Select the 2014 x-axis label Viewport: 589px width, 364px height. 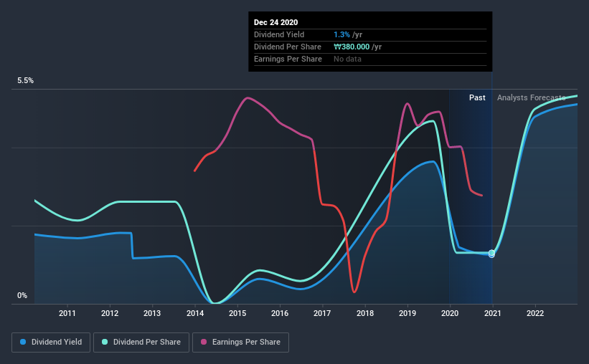(x=195, y=313)
